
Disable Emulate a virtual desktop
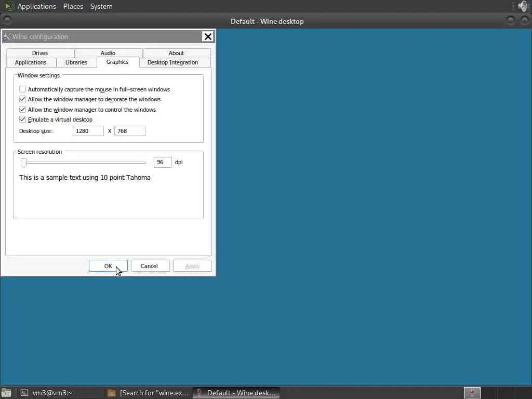coord(22,119)
